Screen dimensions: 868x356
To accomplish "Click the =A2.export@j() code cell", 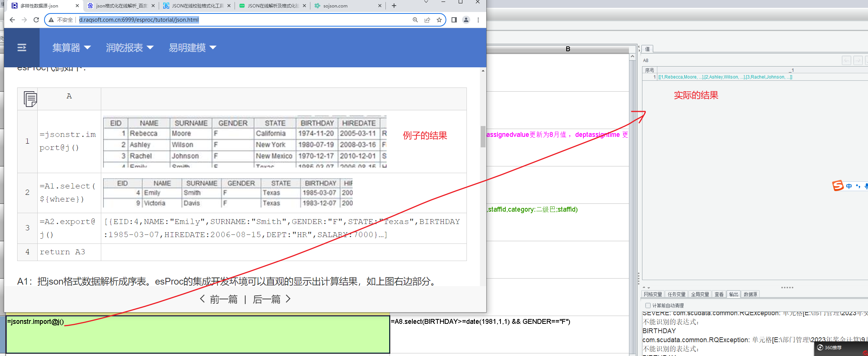I will tap(69, 228).
